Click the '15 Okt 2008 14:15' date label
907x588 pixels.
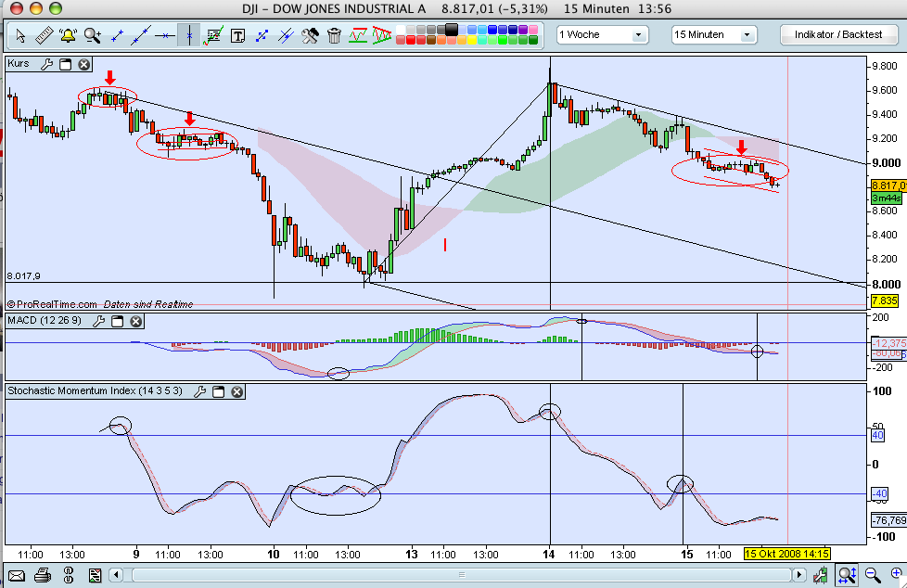[x=786, y=554]
